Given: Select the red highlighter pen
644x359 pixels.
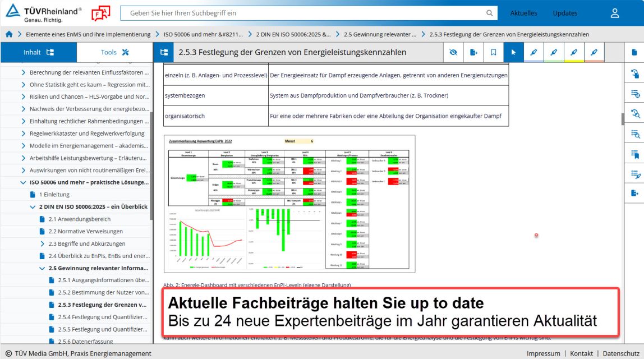Looking at the screenshot, I should (x=594, y=52).
